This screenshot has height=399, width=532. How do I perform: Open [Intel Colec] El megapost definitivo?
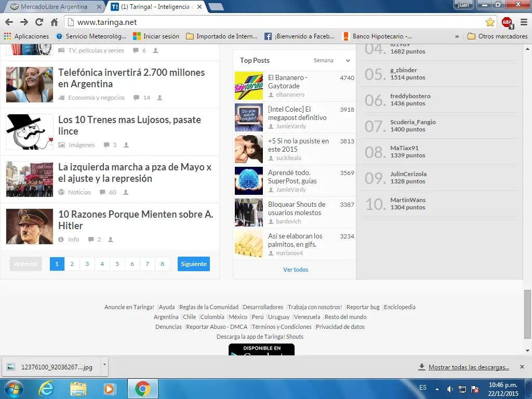297,113
